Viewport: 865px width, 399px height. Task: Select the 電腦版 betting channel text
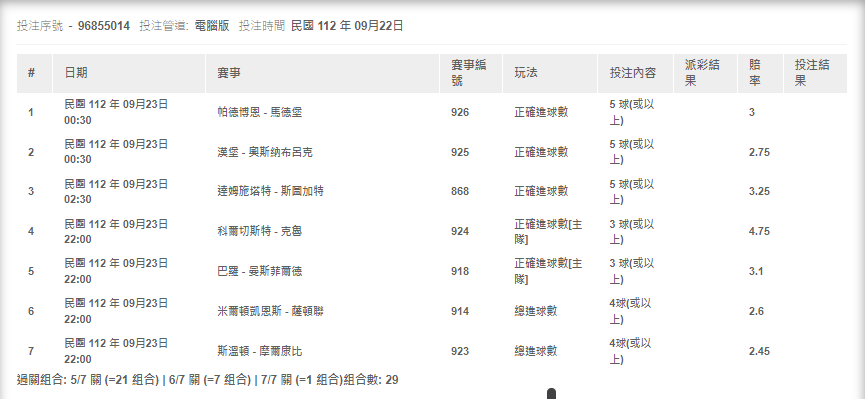coord(212,26)
